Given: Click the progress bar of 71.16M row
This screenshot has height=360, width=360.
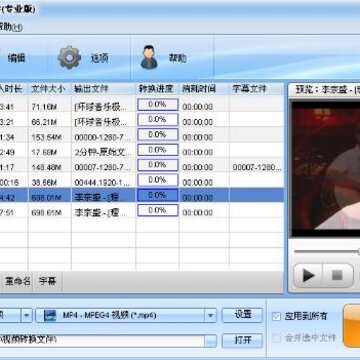Looking at the screenshot, I should pyautogui.click(x=157, y=105).
